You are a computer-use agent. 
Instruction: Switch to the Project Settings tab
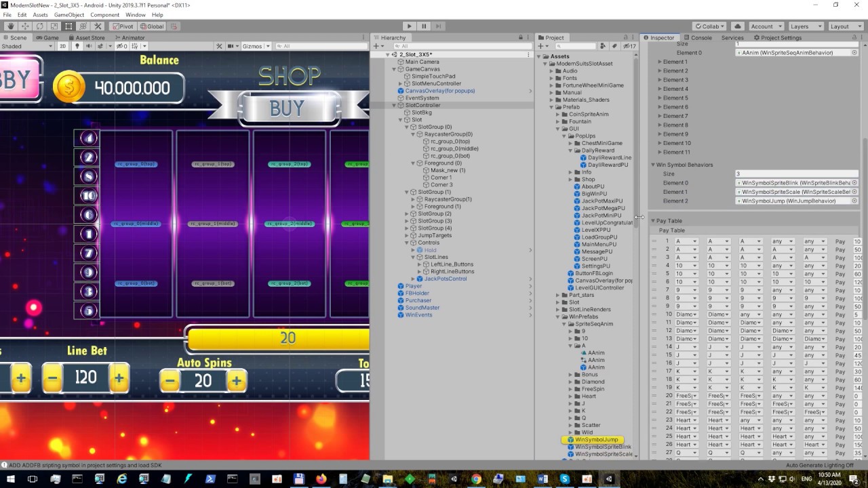777,38
